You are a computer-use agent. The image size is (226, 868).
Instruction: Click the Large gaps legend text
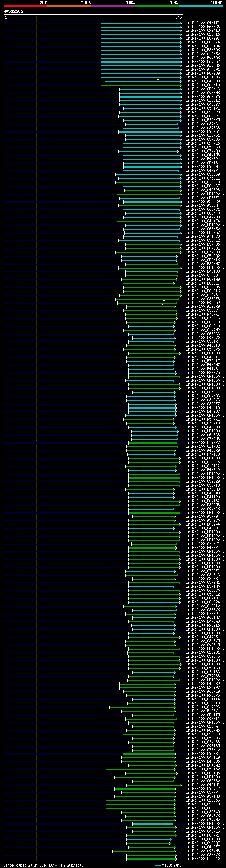coord(43,865)
